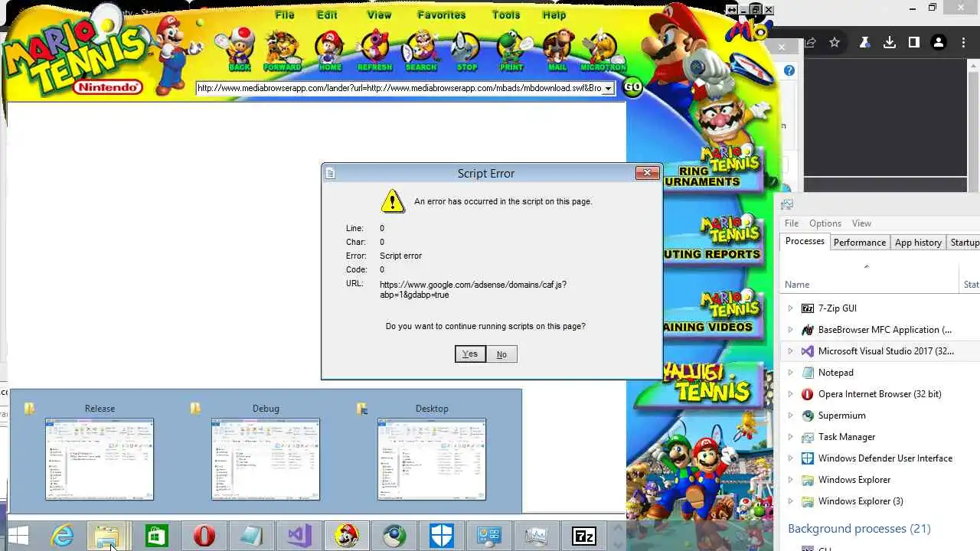980x551 pixels.
Task: Click the Mario browser taskbar icon
Action: (347, 536)
